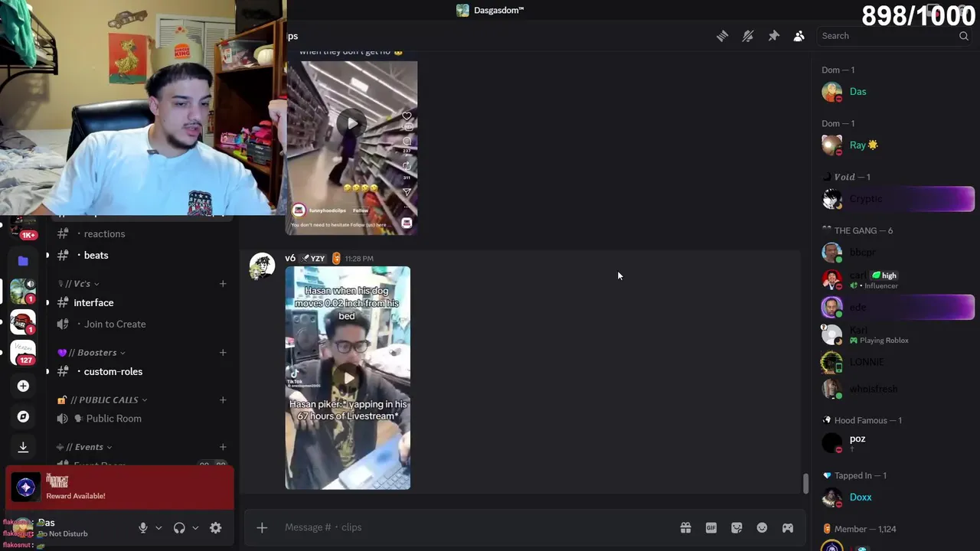The image size is (980, 551).
Task: Click the chat message scrollbar handle
Action: coord(805,484)
